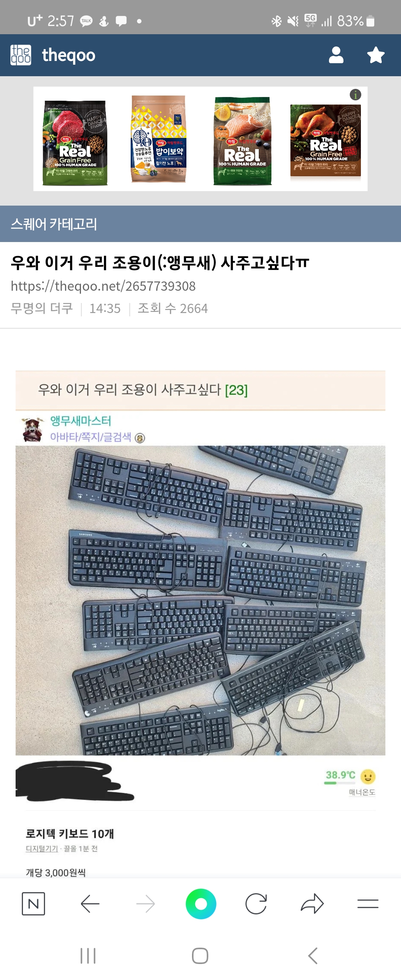Click the 앵무새마스터 username
The width and height of the screenshot is (401, 980).
[x=81, y=421]
